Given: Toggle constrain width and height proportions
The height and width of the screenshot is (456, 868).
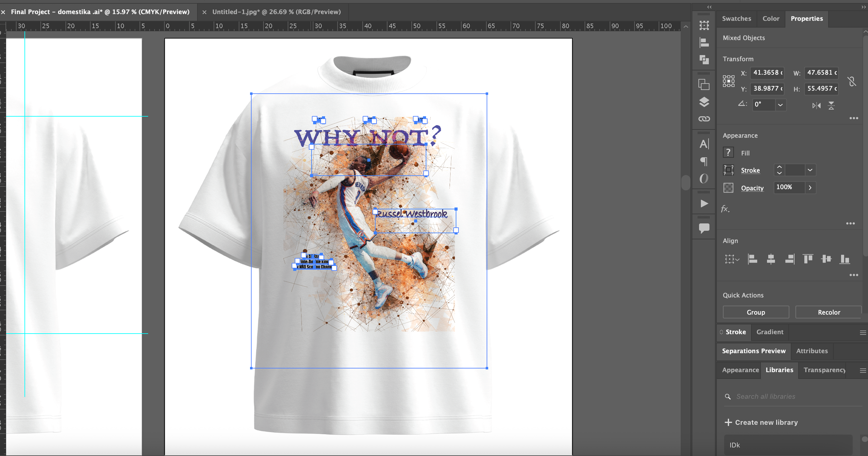Looking at the screenshot, I should click(852, 81).
